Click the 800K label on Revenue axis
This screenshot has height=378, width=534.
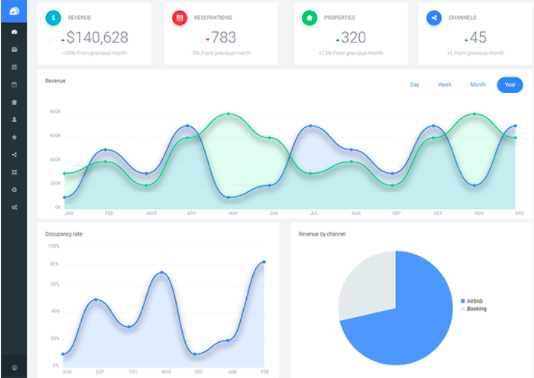tap(55, 112)
